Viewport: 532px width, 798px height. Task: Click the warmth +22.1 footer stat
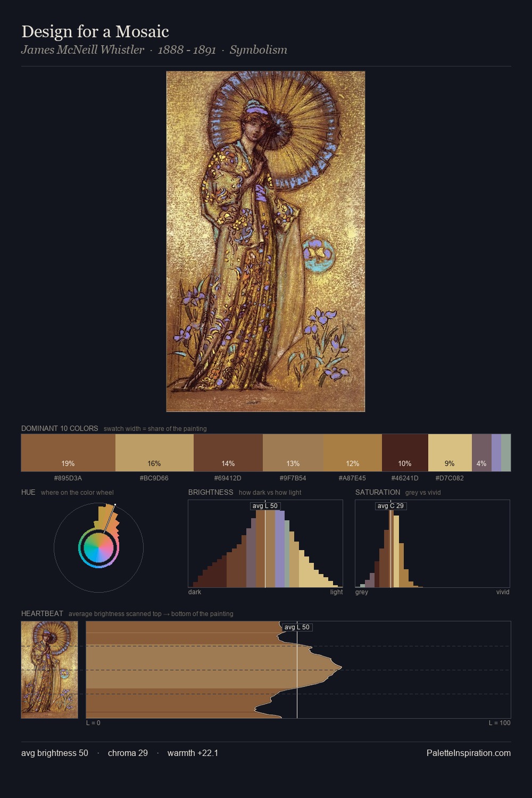(193, 753)
